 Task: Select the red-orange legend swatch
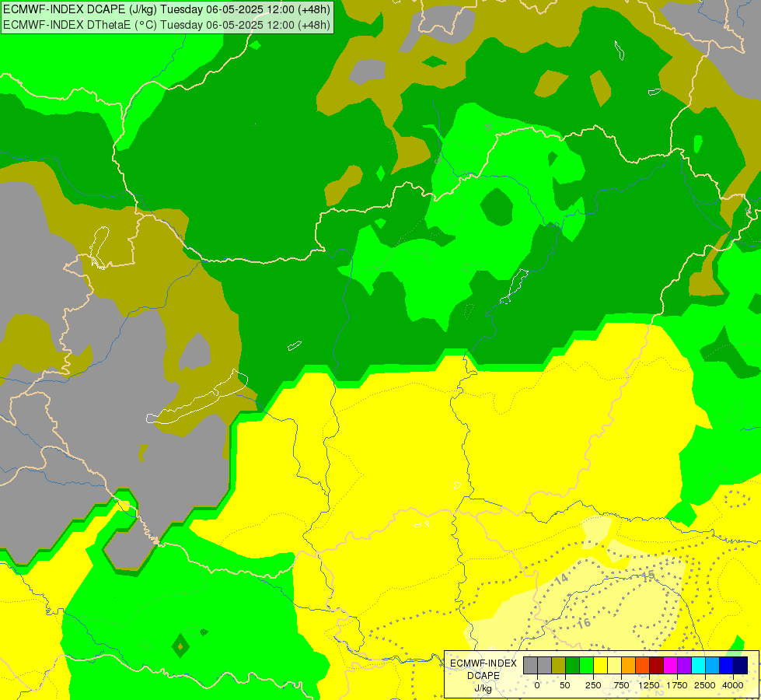click(643, 666)
